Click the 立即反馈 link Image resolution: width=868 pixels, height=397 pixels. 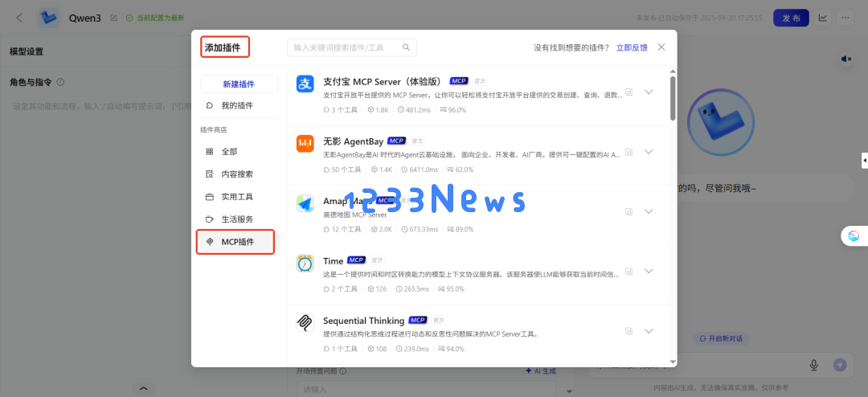[x=632, y=47]
